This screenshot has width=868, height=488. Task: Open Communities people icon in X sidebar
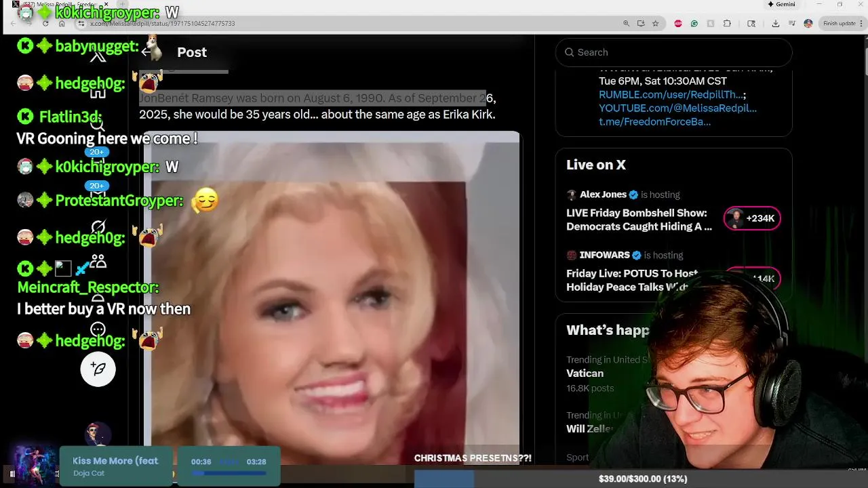[98, 261]
